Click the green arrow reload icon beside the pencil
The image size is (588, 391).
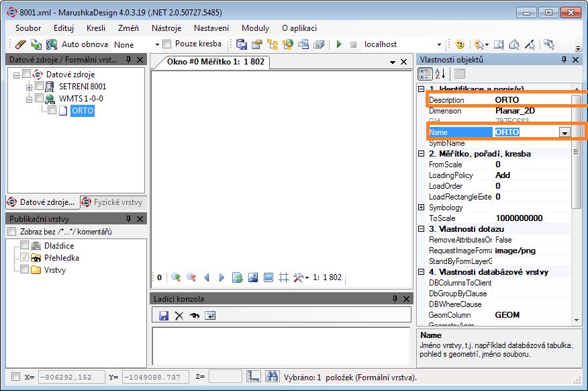[36, 44]
